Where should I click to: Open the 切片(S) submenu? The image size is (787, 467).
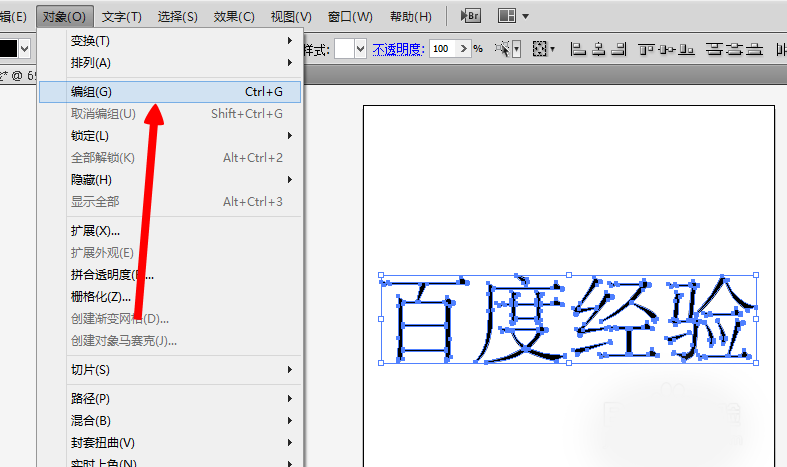pyautogui.click(x=170, y=370)
